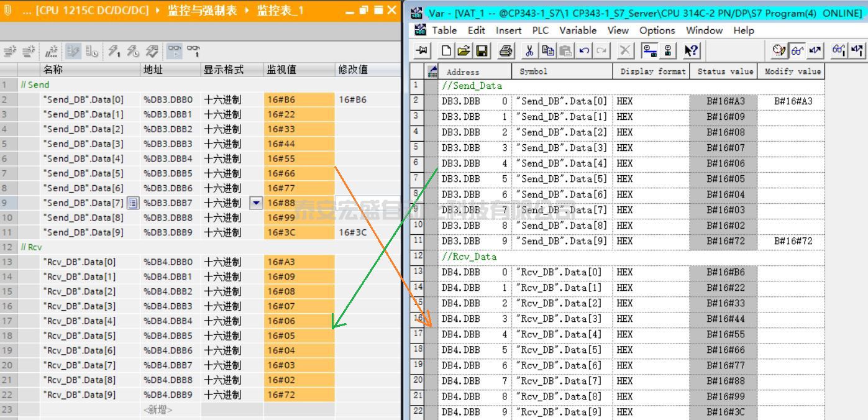Click modify all values once now icon
This screenshot has height=420, width=868.
(x=113, y=52)
